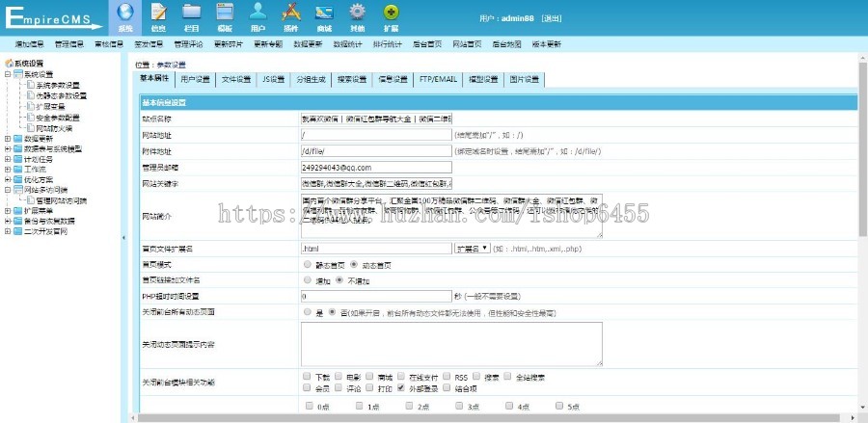
Task: Click the 数据统计 link
Action: 347,44
